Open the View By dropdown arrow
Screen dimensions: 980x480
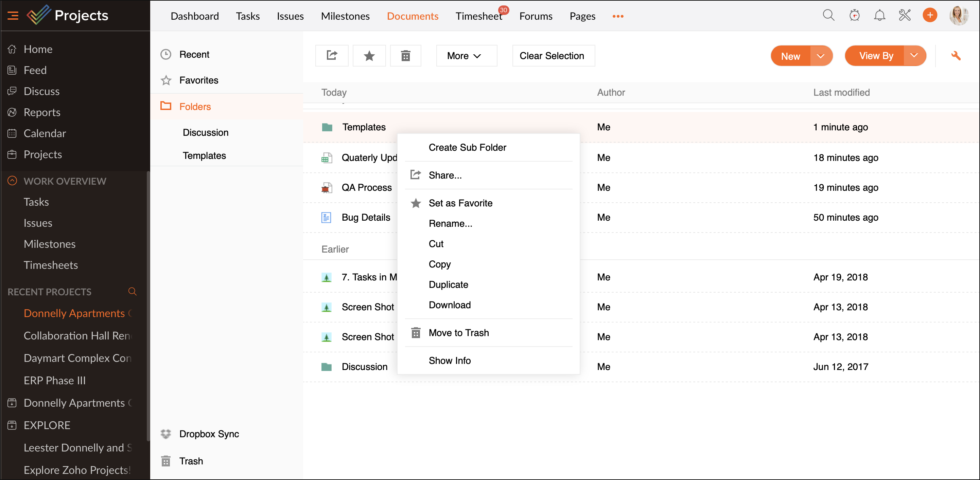tap(914, 55)
